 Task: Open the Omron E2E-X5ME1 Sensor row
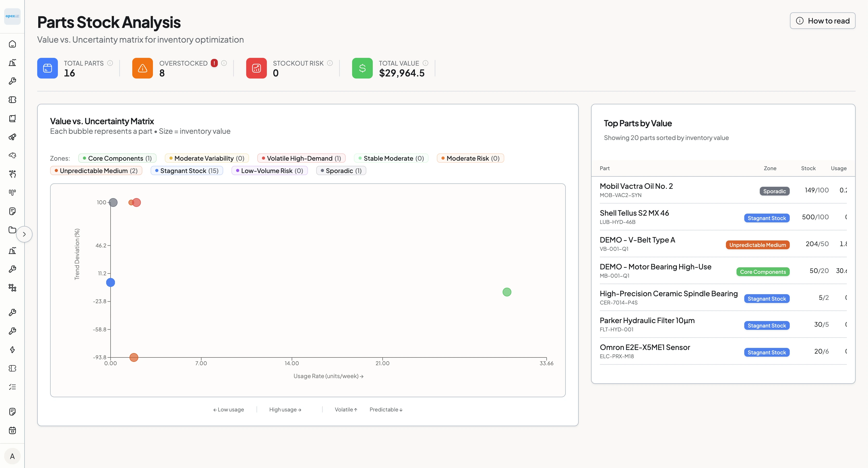tap(723, 351)
